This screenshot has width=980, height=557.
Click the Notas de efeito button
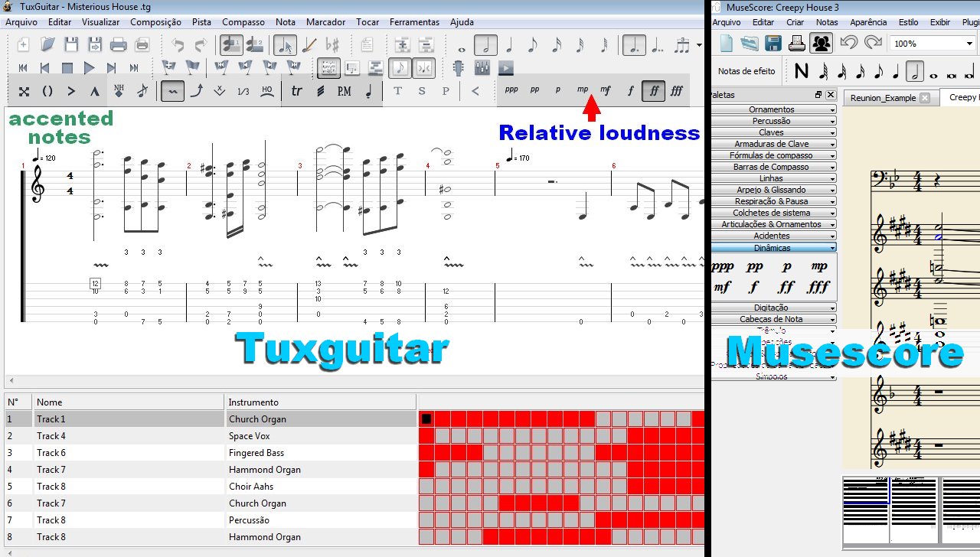point(746,71)
